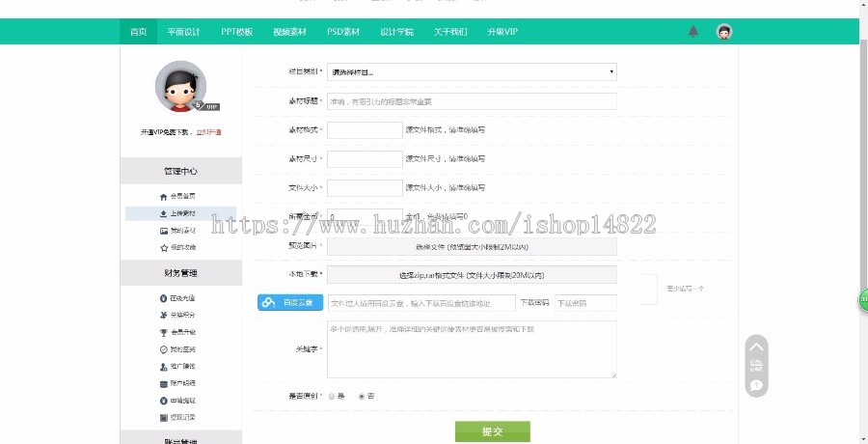Click the scroll-to-top arrow icon

(757, 347)
